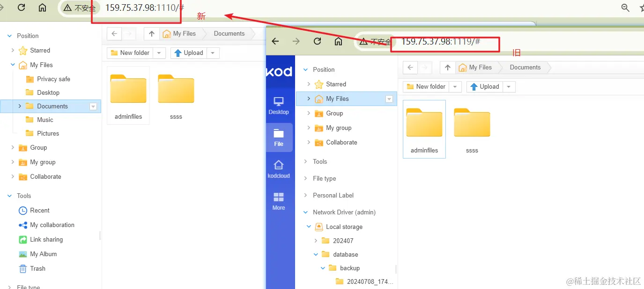Viewport: 644px width, 289px height.
Task: Select My Files breadcrumb in back window
Action: pos(179,34)
